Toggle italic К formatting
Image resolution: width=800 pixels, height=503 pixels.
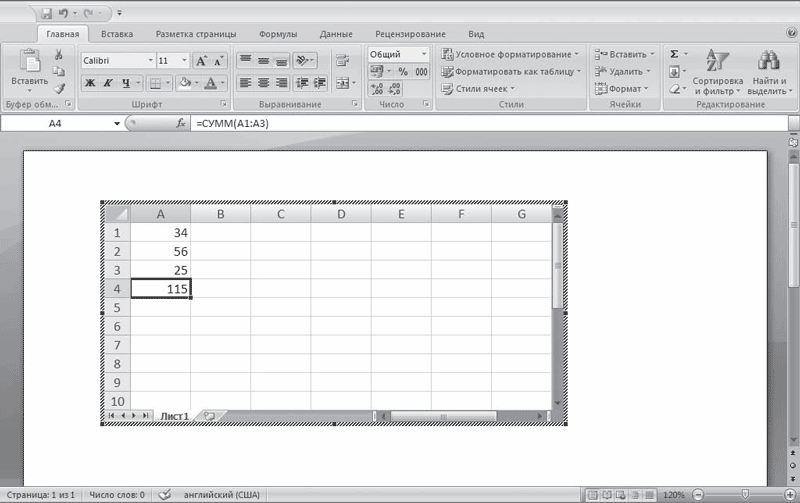coord(108,83)
